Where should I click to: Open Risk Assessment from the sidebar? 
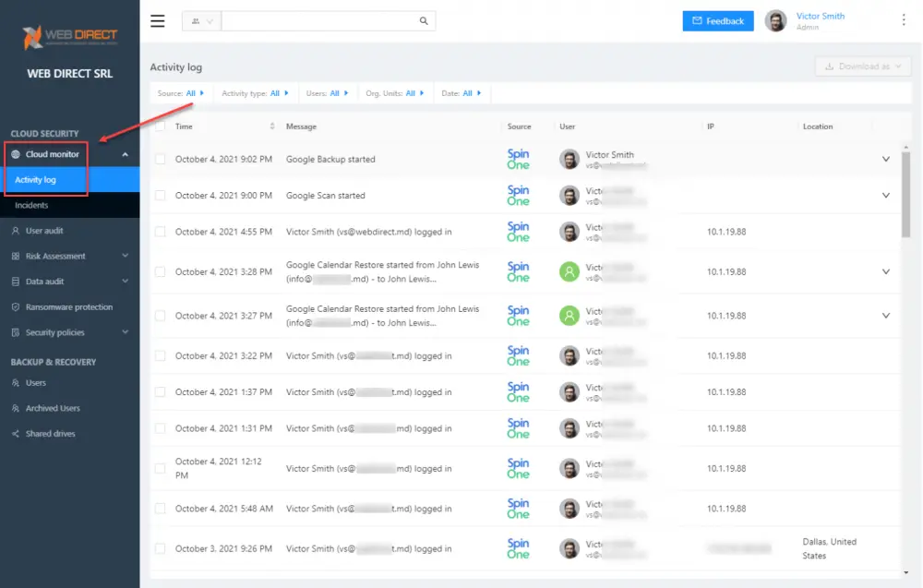point(14,256)
